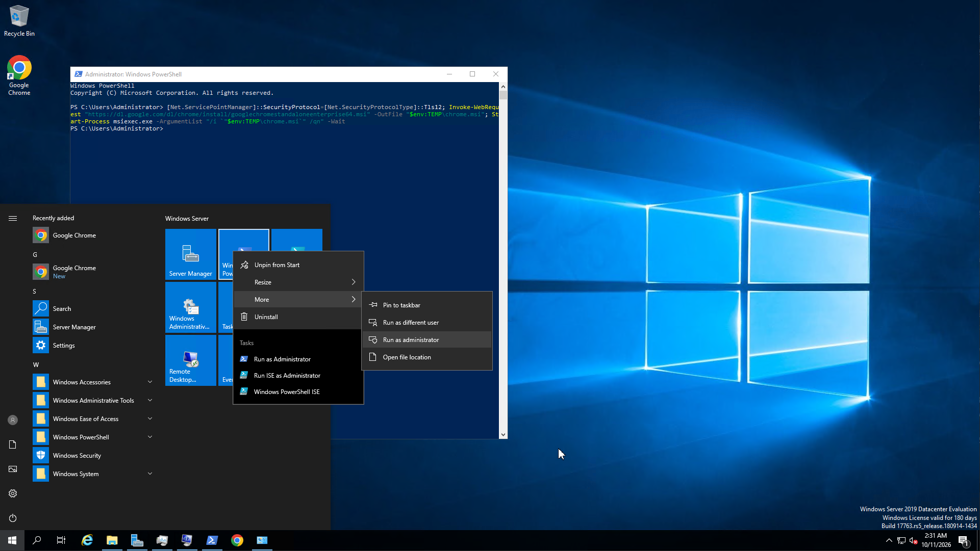
Task: Click the Remote Desktop tile
Action: pos(191,360)
